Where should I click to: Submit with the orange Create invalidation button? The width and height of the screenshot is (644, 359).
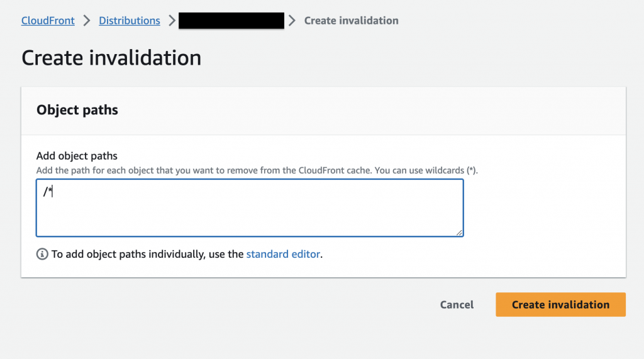[560, 305]
